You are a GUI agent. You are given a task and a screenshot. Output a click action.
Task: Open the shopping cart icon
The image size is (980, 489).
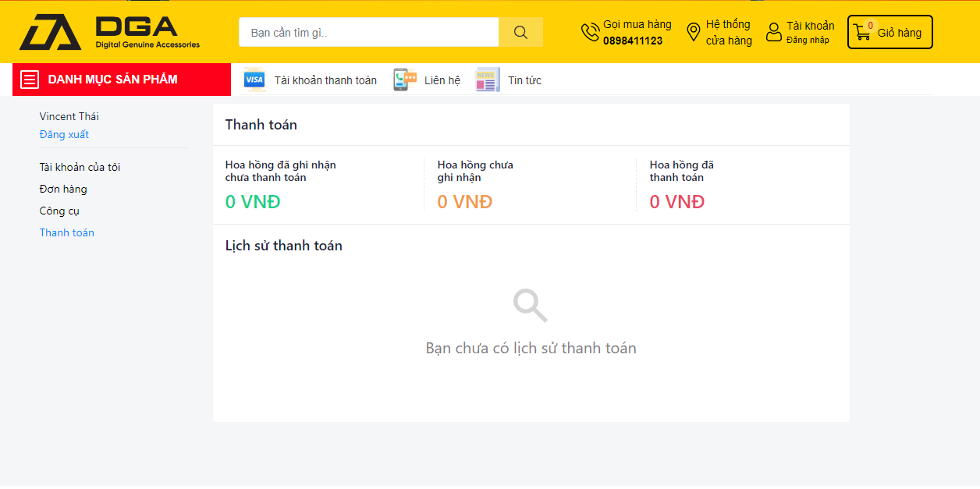(861, 33)
